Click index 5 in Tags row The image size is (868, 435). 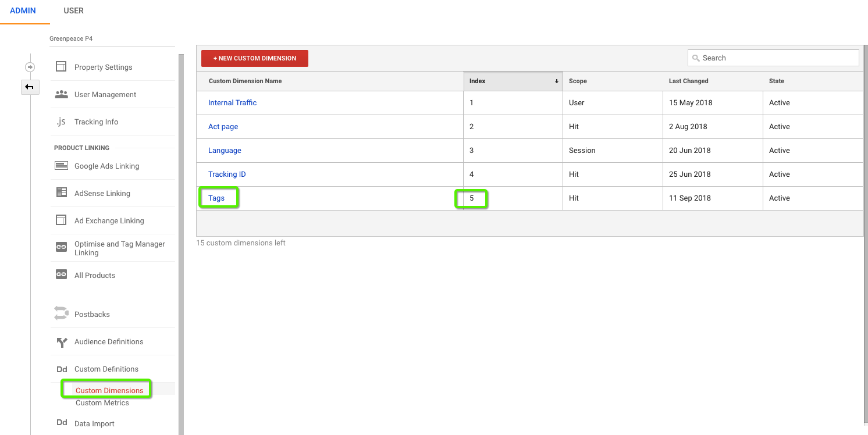[x=471, y=198]
